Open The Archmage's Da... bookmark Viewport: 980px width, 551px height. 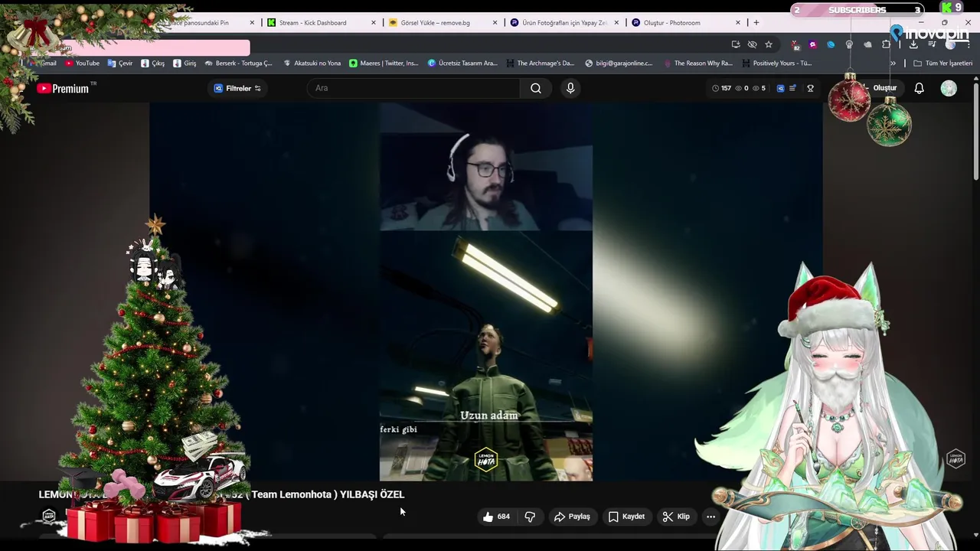540,64
